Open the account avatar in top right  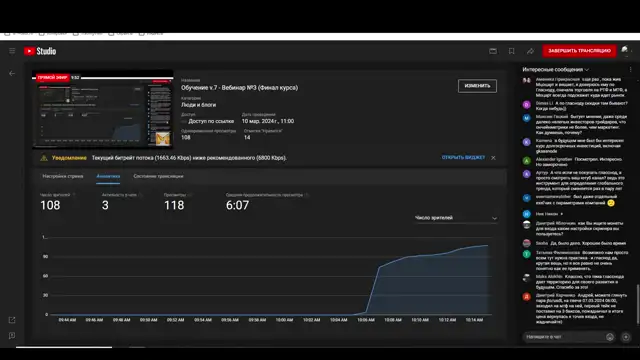(625, 50)
